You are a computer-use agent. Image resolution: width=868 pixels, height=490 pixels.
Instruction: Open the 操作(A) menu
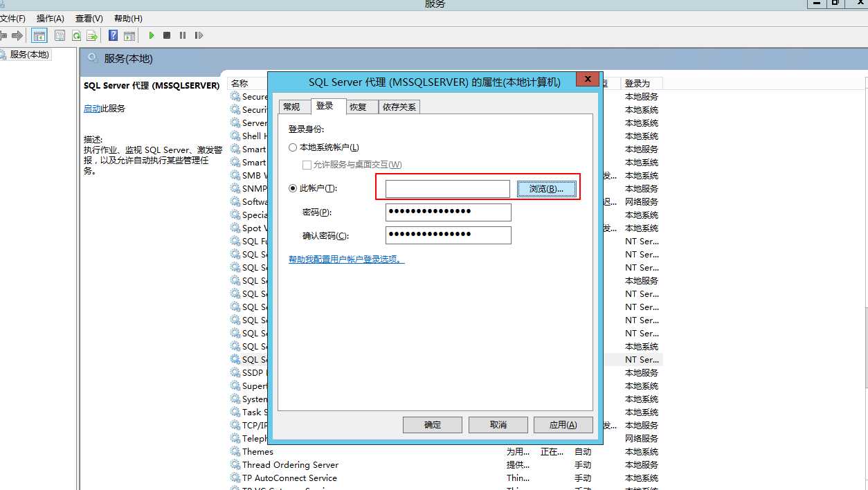51,19
